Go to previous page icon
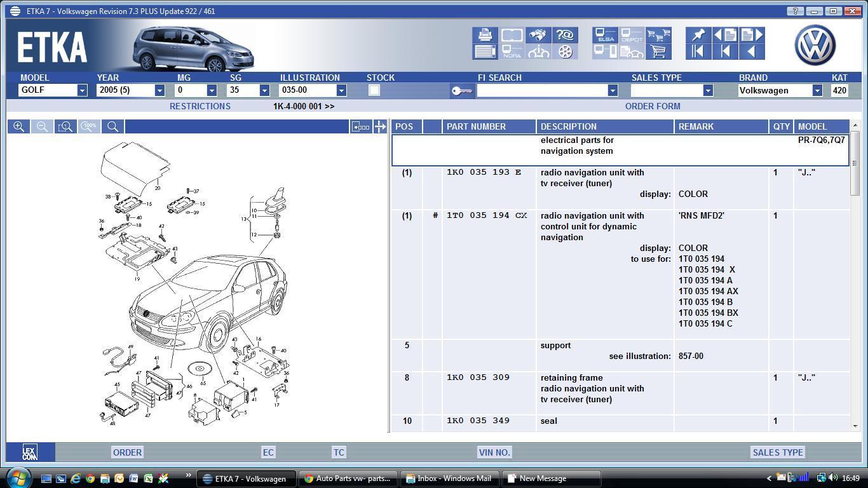Viewport: 868px width, 488px height. pyautogui.click(x=724, y=35)
